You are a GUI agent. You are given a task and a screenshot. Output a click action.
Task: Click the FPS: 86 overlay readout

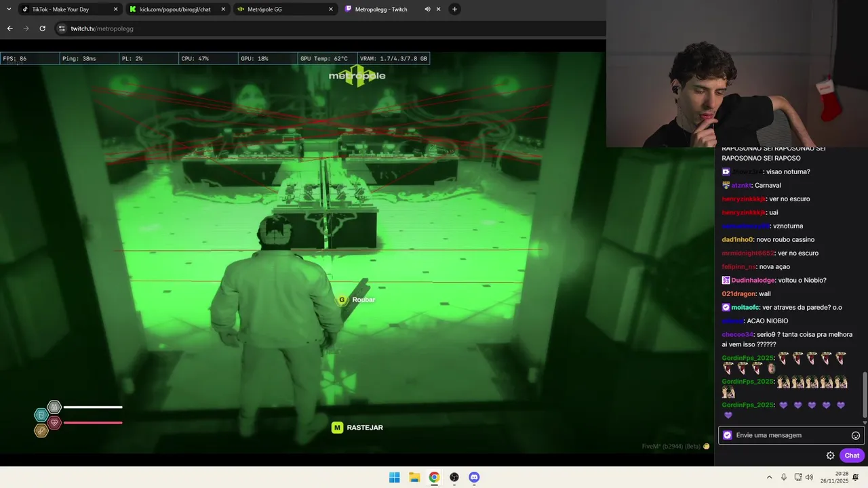[30, 59]
